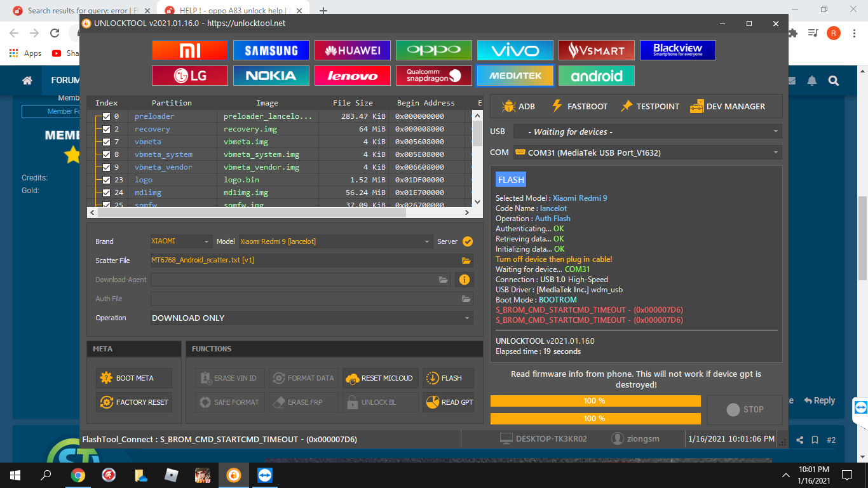Click the STOP button
This screenshot has height=488, width=868.
[745, 409]
